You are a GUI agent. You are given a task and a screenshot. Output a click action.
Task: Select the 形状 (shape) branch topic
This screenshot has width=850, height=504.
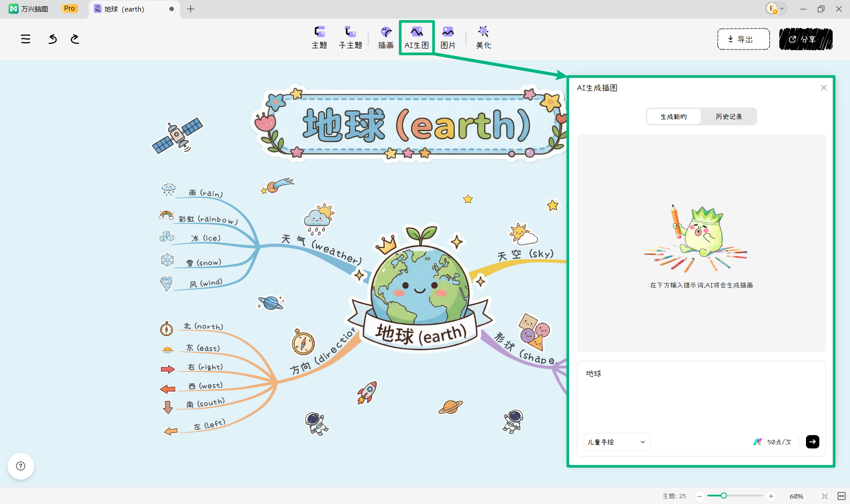(525, 349)
